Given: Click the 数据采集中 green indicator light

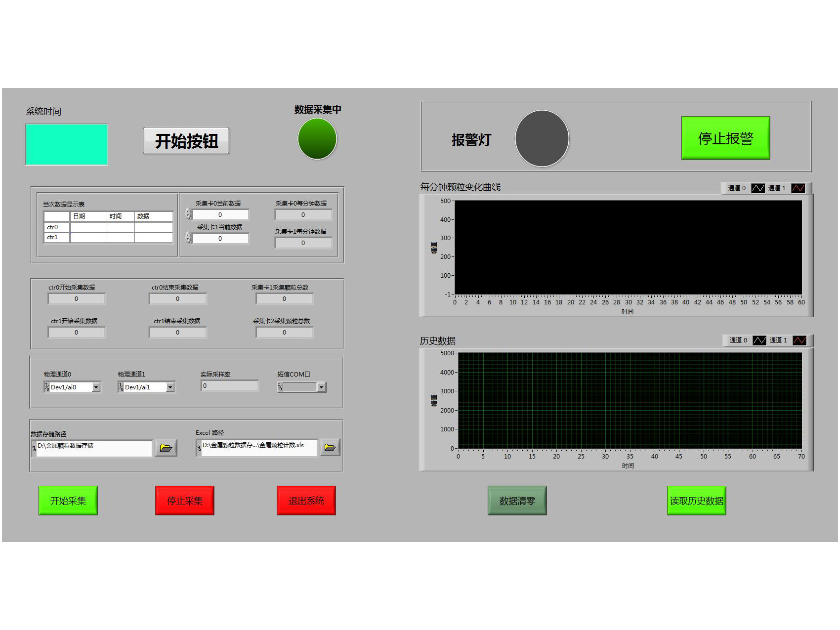Looking at the screenshot, I should 317,139.
